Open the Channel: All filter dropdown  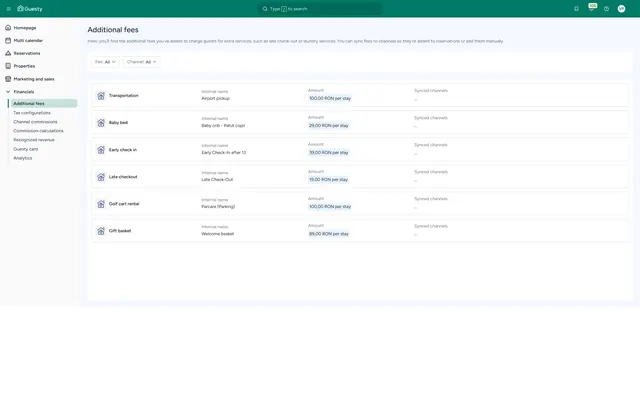[141, 62]
